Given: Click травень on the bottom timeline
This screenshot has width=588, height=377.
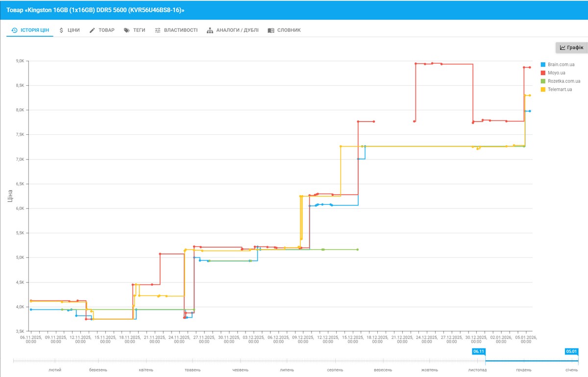Looking at the screenshot, I should click(193, 370).
